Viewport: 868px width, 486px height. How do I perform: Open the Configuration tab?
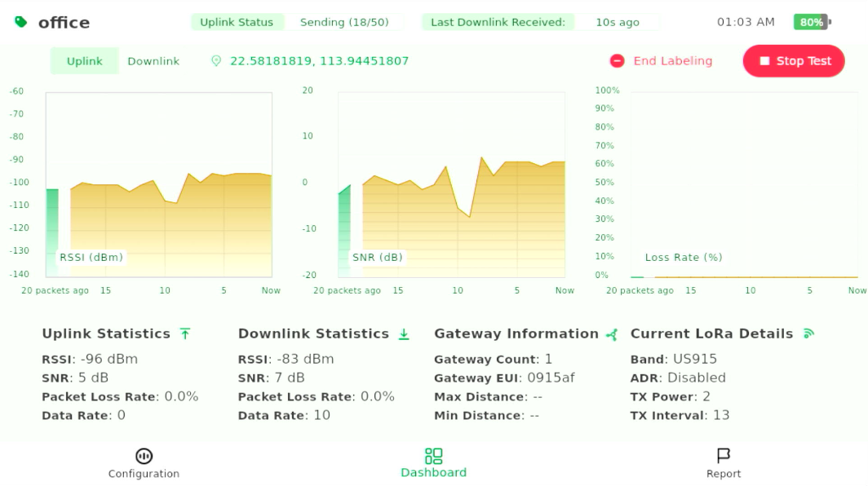144,463
